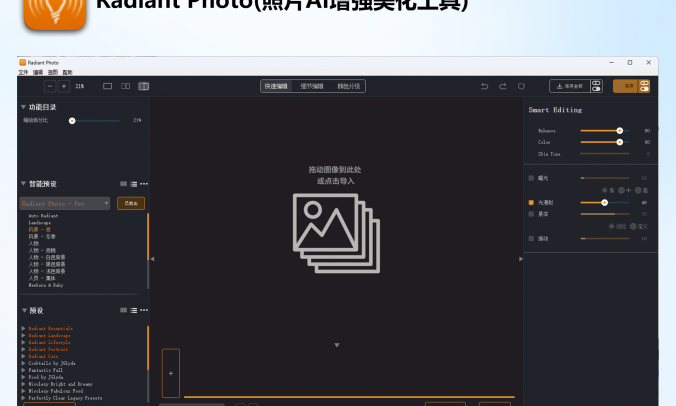Enable the 振动 checkbox

pyautogui.click(x=531, y=238)
